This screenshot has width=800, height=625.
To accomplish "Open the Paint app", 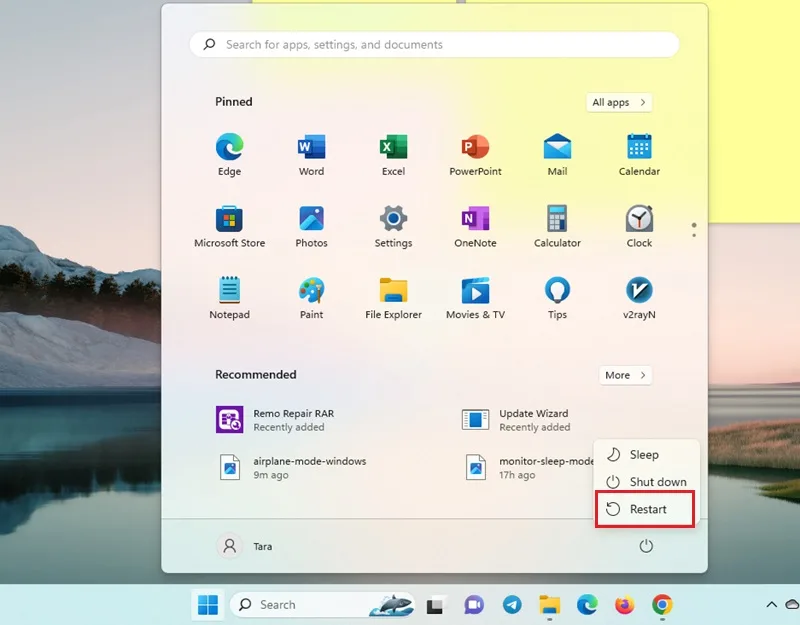I will tap(311, 298).
